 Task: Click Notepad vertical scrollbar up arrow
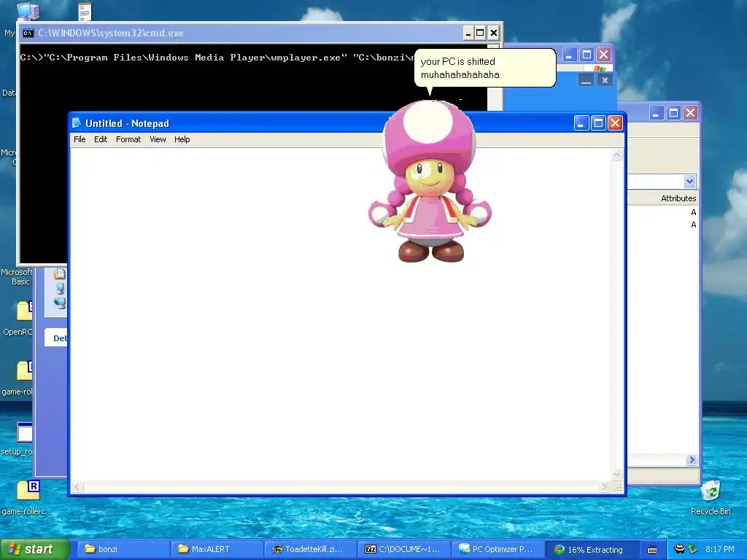617,155
